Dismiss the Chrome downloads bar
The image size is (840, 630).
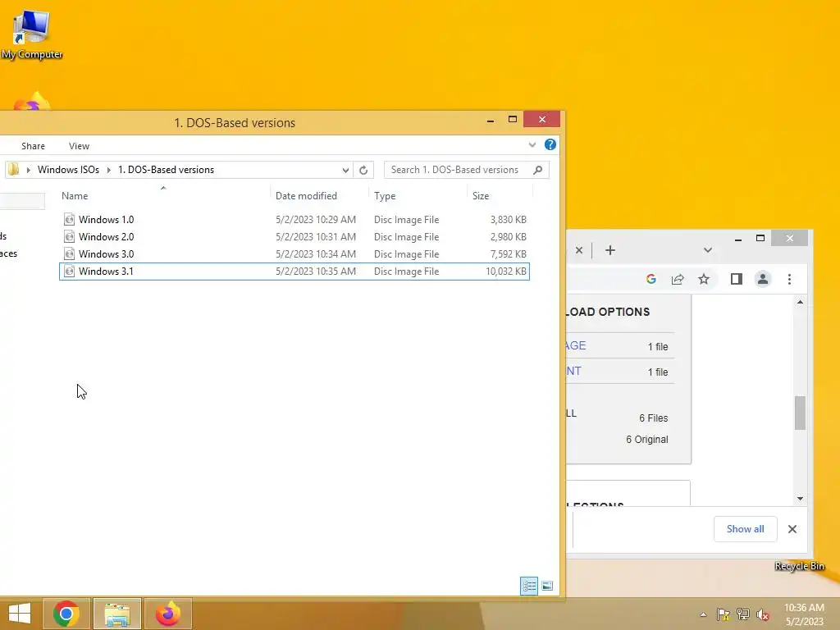tap(792, 529)
